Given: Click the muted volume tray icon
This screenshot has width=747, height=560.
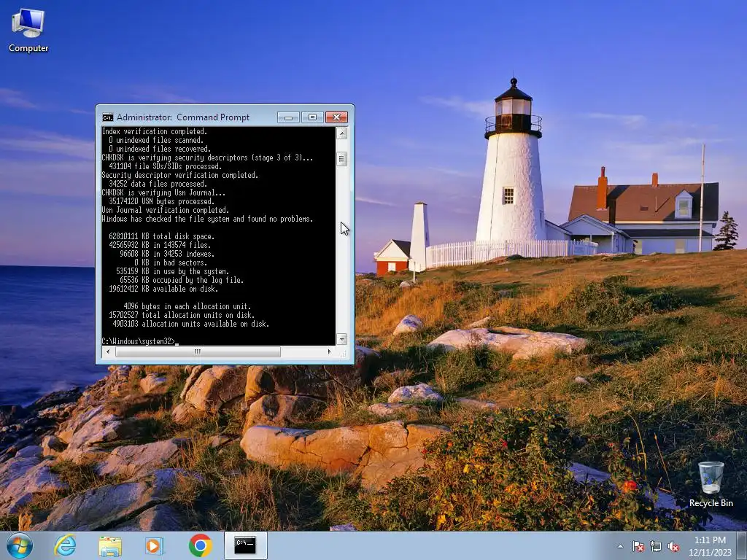Looking at the screenshot, I should [673, 546].
